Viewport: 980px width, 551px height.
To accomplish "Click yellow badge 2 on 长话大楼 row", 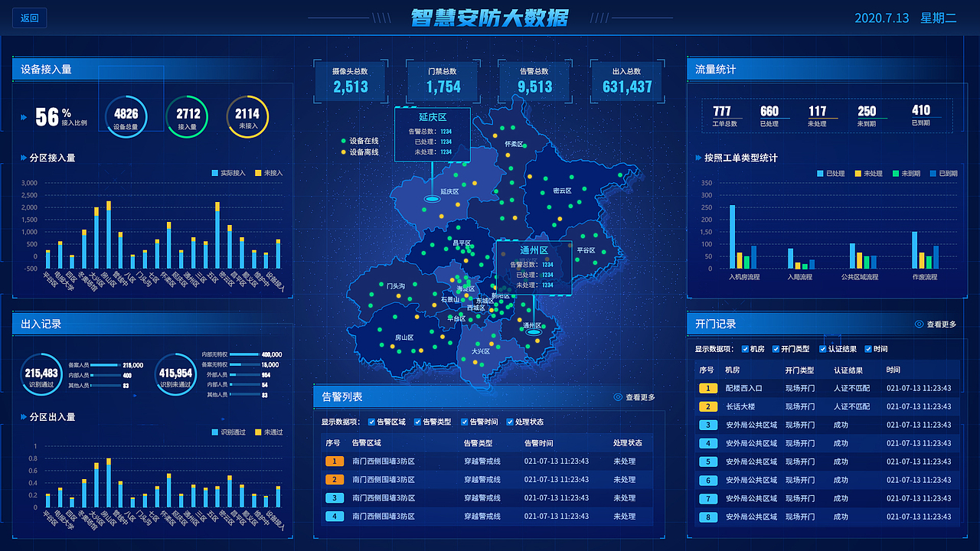I will tap(708, 406).
